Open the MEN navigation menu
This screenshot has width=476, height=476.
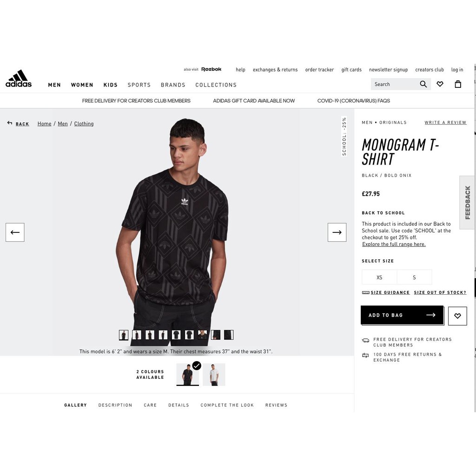(54, 85)
